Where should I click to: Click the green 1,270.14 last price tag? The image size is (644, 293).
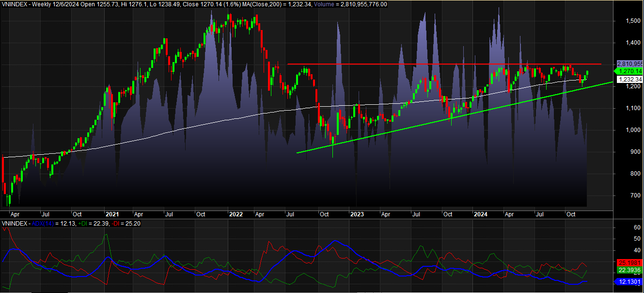pyautogui.click(x=628, y=71)
